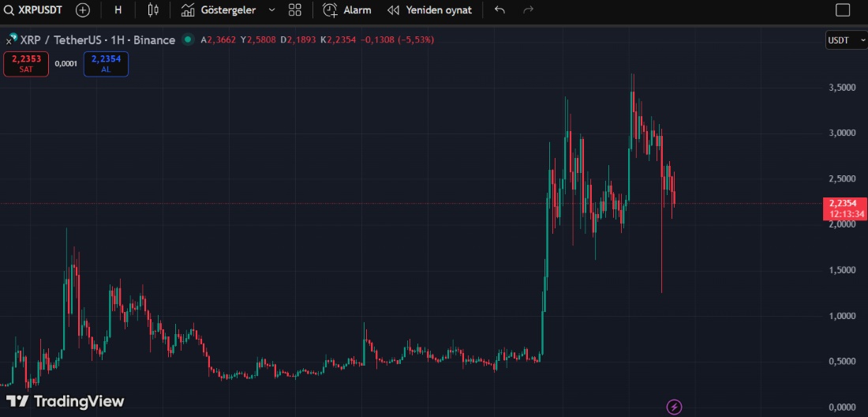Click the 0,0000 price scale label

pos(842,408)
